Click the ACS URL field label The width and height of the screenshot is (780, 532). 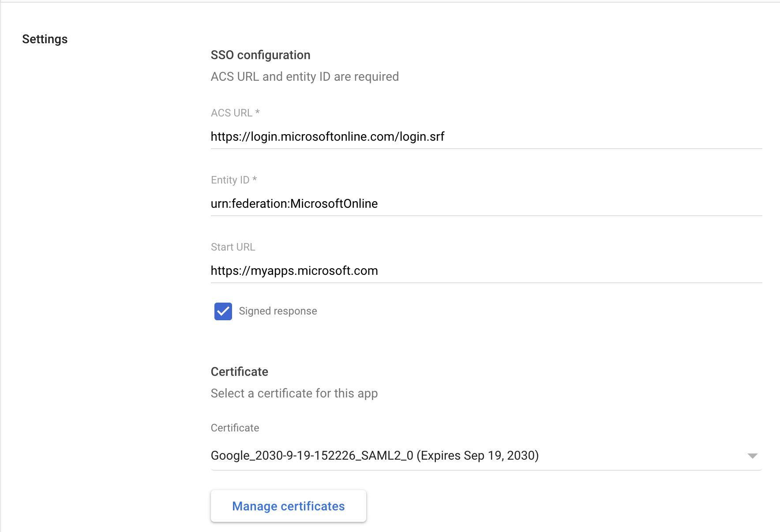click(235, 113)
